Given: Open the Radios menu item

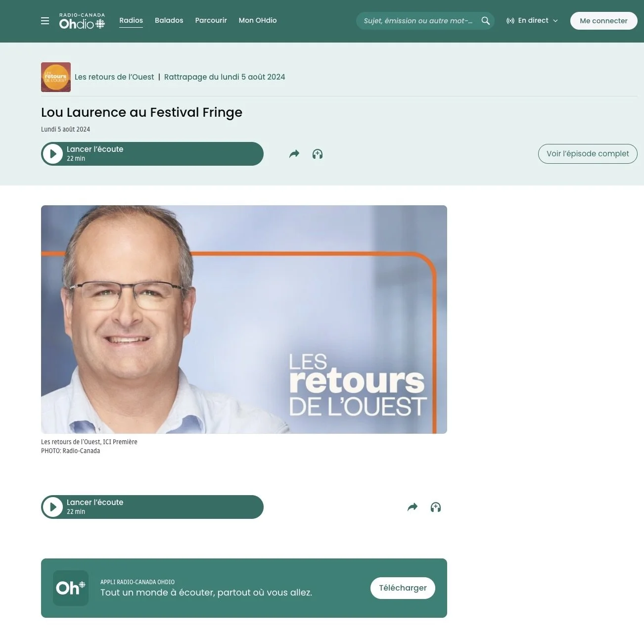Looking at the screenshot, I should [131, 21].
